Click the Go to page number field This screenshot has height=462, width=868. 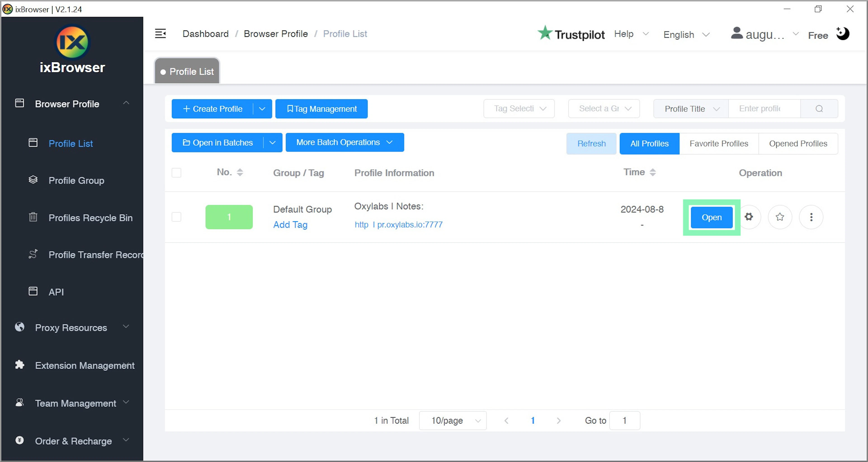click(x=624, y=421)
